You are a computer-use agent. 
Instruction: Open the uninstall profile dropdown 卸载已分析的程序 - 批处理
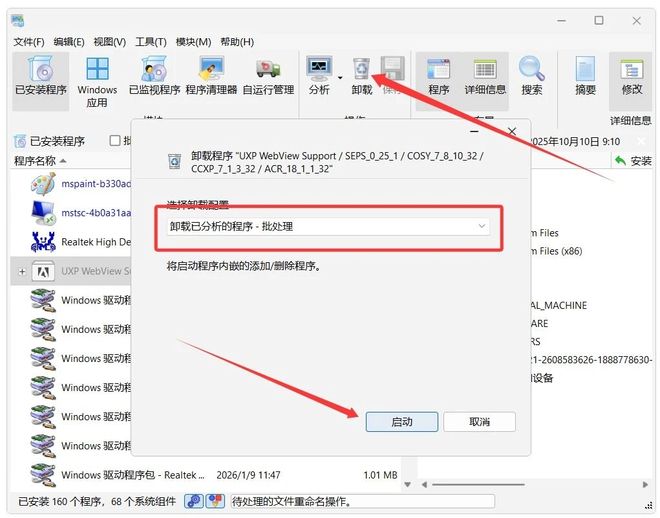tap(328, 226)
